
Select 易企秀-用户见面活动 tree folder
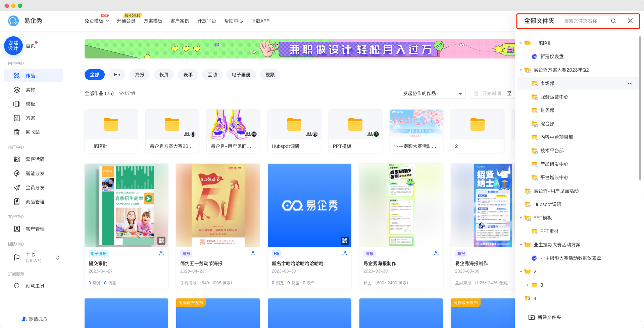pyautogui.click(x=556, y=191)
